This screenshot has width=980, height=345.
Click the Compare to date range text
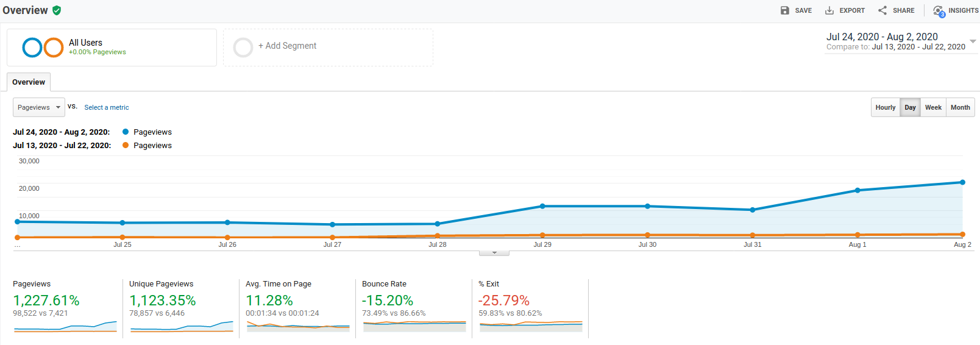(895, 47)
